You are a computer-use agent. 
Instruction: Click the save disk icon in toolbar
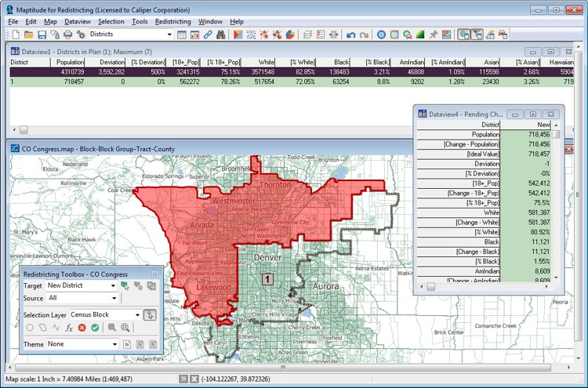(42, 34)
